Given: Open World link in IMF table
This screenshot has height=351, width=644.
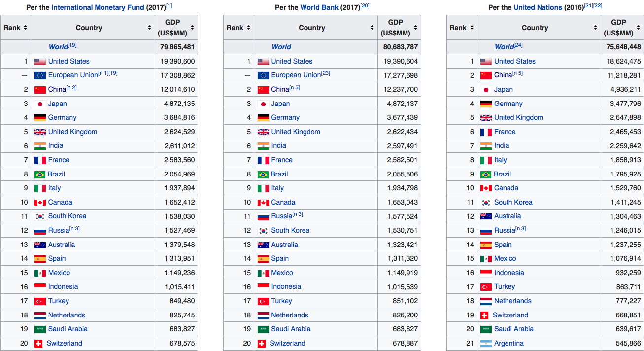Looking at the screenshot, I should coord(58,47).
